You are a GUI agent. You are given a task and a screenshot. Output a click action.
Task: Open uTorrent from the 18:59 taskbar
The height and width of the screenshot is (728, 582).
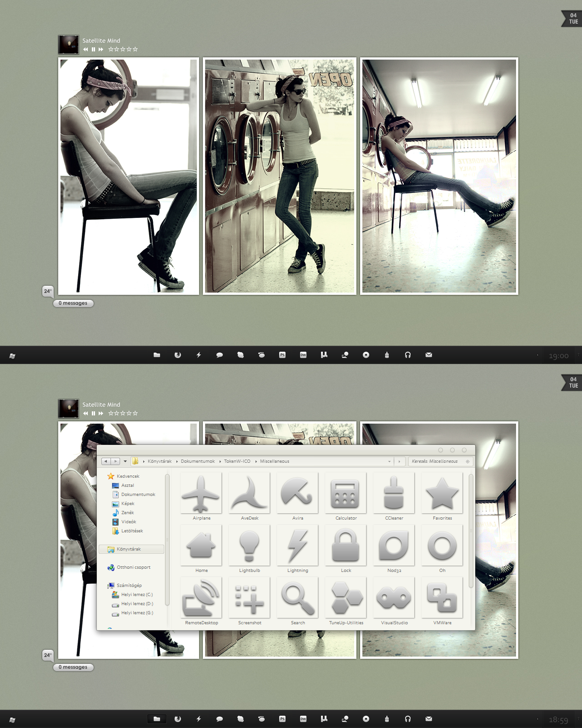[324, 719]
